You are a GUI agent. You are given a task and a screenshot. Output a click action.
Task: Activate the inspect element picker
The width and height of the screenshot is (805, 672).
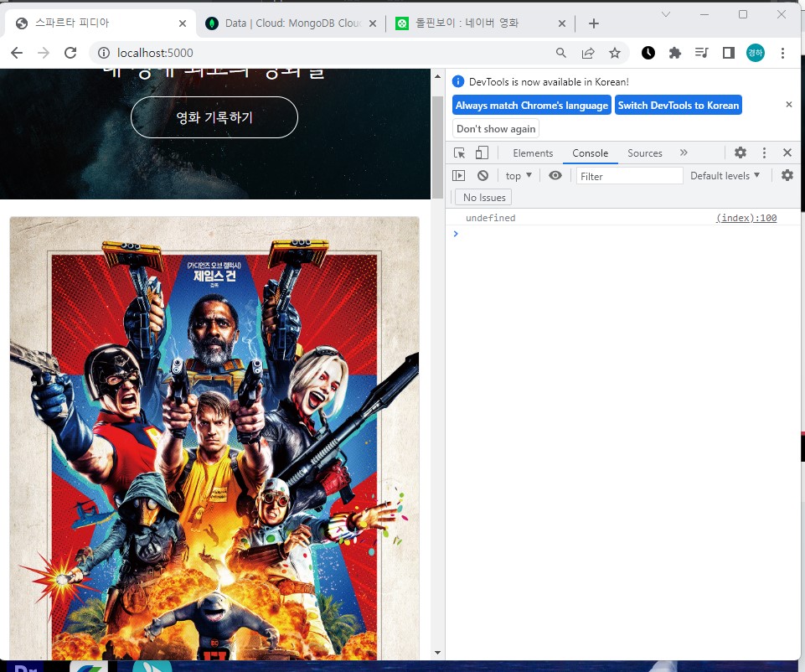coord(460,153)
